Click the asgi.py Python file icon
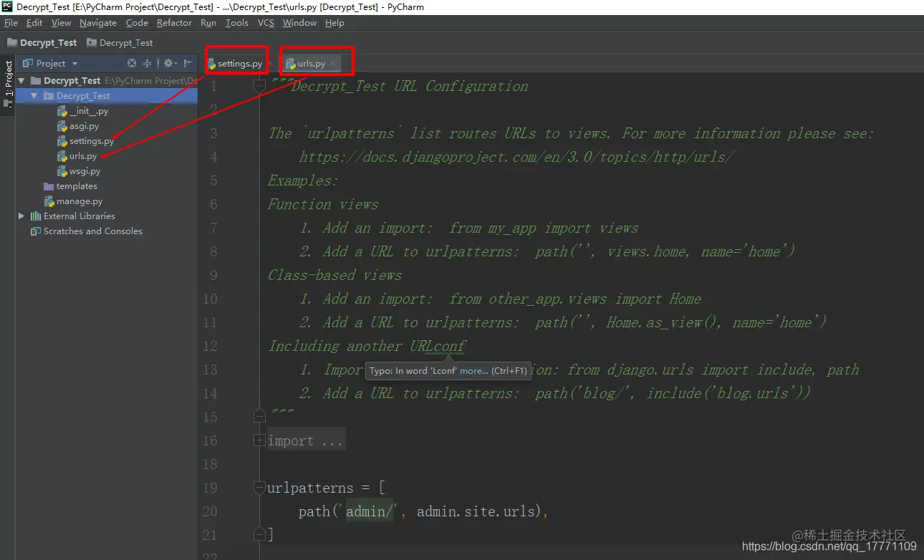This screenshot has width=924, height=560. (62, 126)
